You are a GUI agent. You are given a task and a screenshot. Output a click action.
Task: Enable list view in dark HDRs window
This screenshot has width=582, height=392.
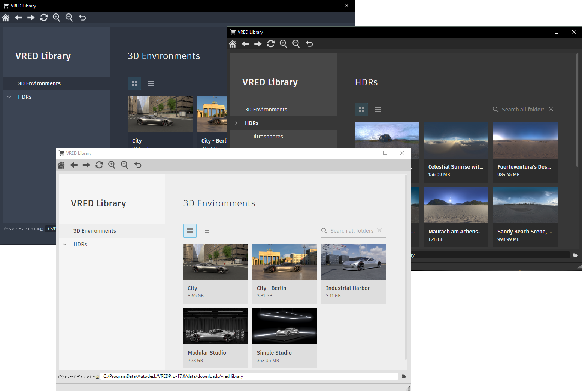pyautogui.click(x=378, y=110)
